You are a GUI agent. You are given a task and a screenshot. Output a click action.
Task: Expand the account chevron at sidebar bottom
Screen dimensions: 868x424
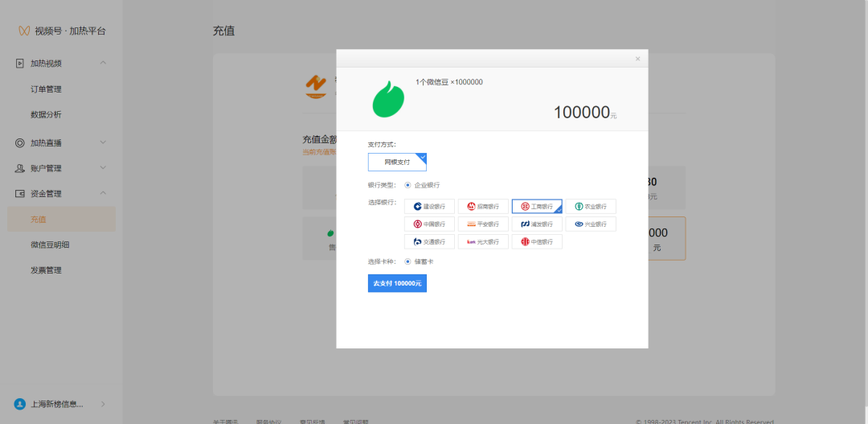103,404
